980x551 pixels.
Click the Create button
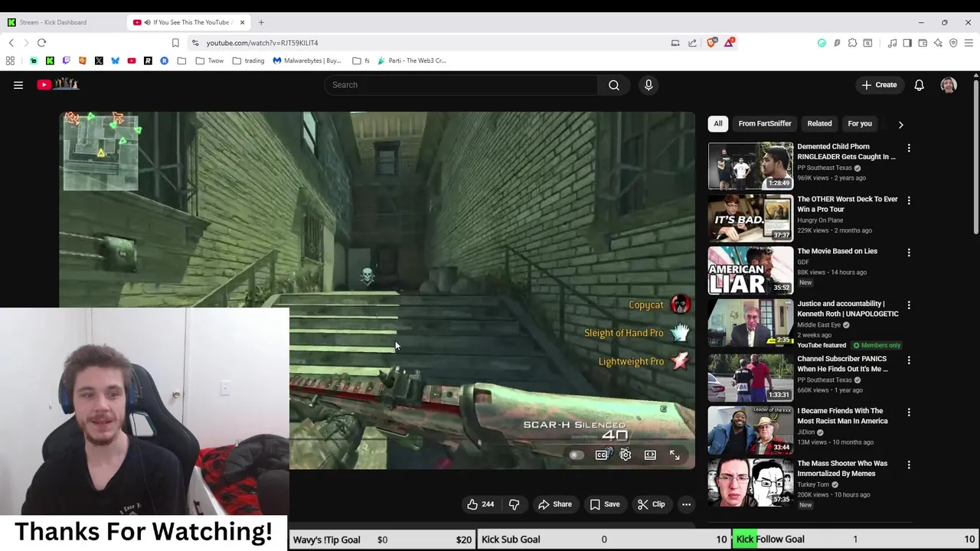click(879, 85)
